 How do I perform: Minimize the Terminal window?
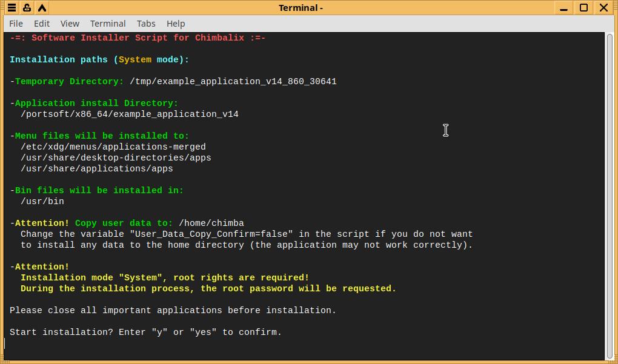[564, 8]
